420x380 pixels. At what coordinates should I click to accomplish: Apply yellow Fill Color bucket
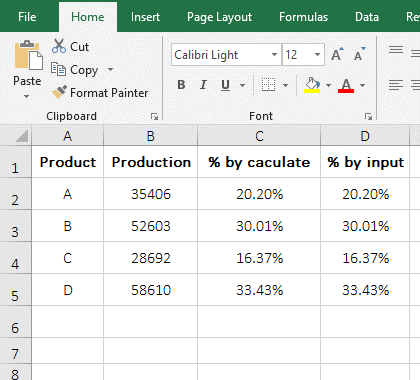(x=312, y=85)
